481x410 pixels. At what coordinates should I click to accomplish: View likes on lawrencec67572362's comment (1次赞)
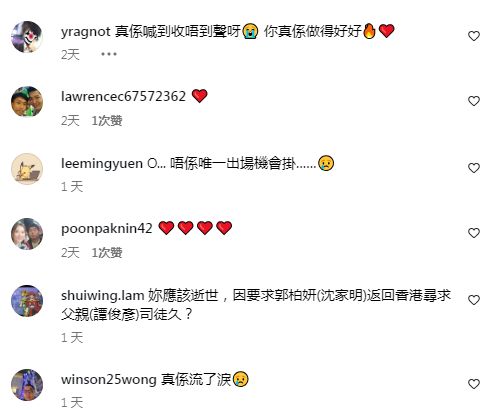click(107, 120)
